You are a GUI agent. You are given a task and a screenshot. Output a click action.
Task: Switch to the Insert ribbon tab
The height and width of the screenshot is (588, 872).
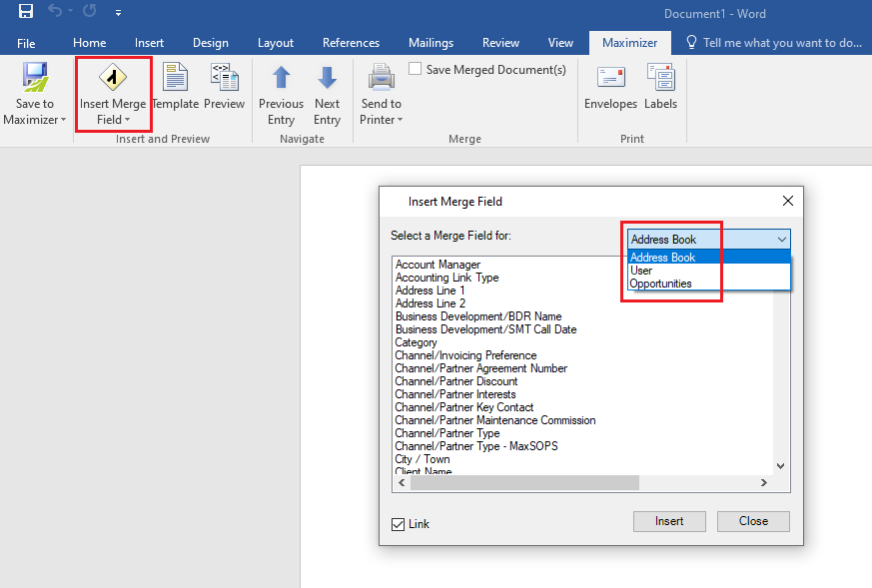149,43
